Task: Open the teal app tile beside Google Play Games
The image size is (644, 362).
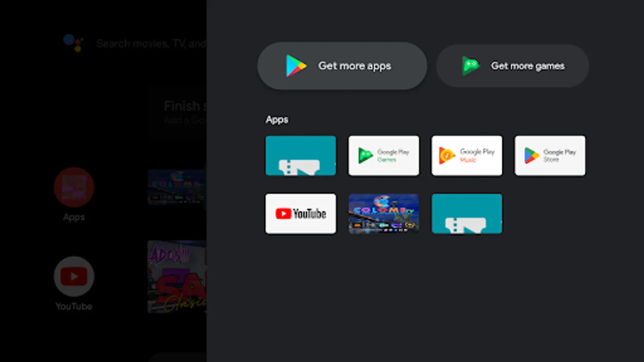Action: coord(301,156)
